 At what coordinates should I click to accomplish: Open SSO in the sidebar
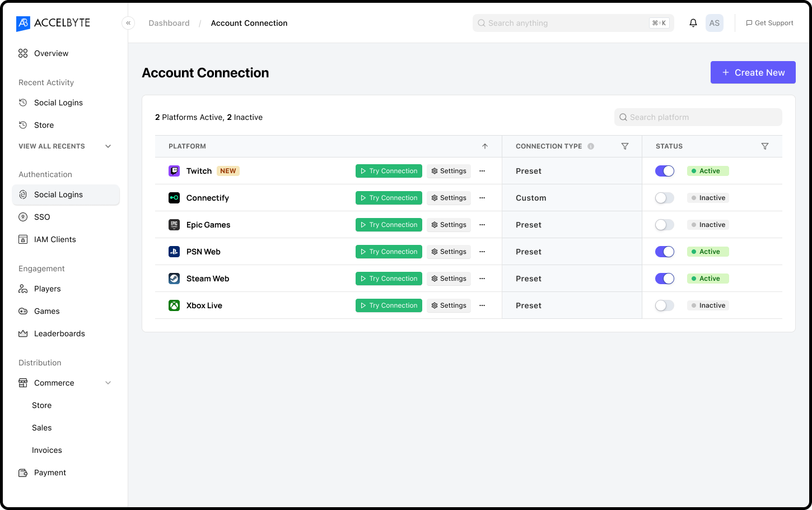pos(42,217)
